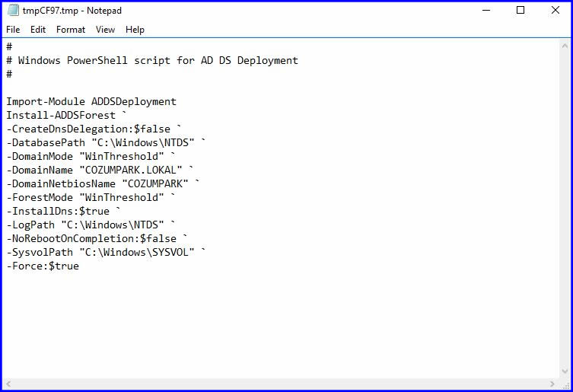Open the View menu
The height and width of the screenshot is (392, 573).
coord(106,30)
